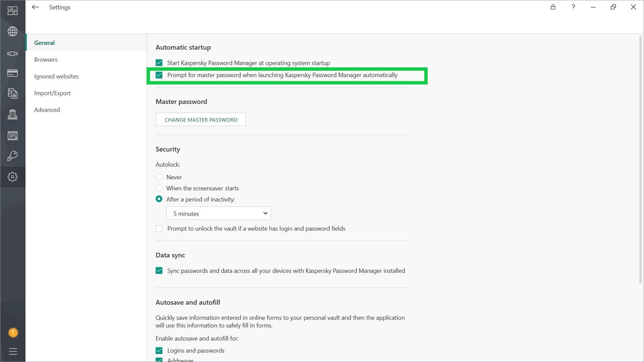Click the Change Master Password button
Image resolution: width=644 pixels, height=362 pixels.
point(201,120)
